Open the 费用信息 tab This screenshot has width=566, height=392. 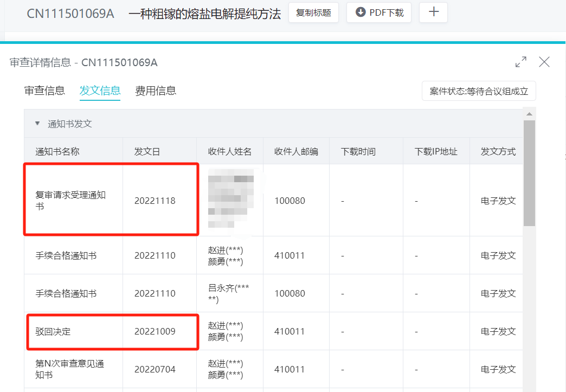156,91
